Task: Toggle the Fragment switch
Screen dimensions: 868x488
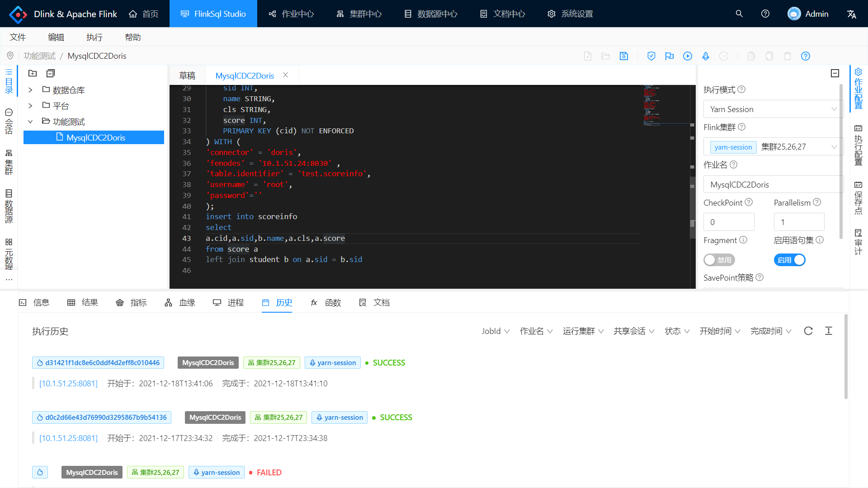Action: point(719,260)
